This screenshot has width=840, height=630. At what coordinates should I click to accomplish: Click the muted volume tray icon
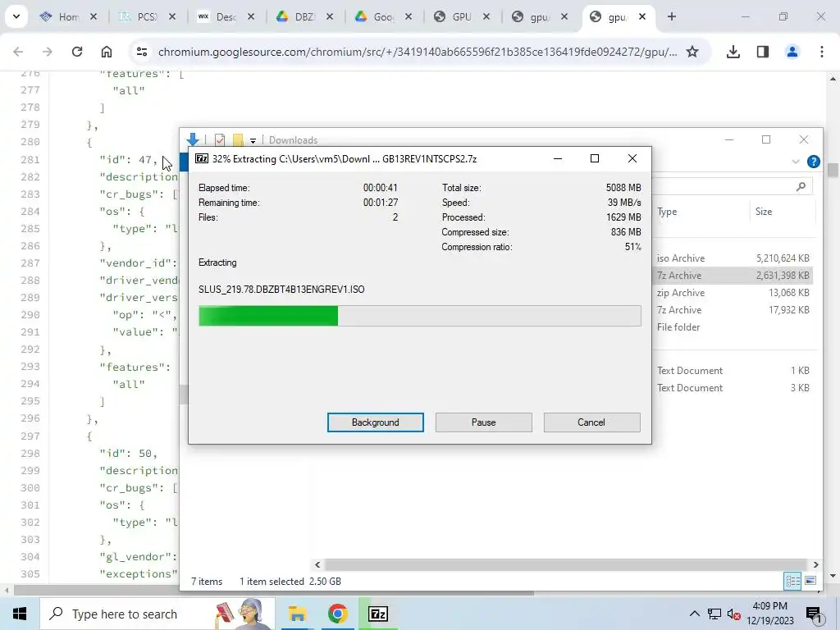coord(733,614)
